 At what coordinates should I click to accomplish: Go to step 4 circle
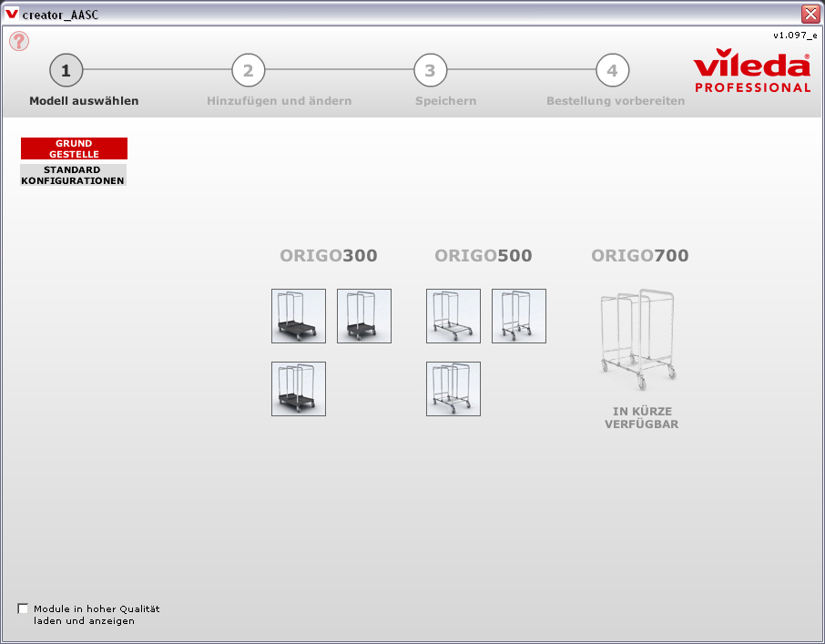(612, 70)
